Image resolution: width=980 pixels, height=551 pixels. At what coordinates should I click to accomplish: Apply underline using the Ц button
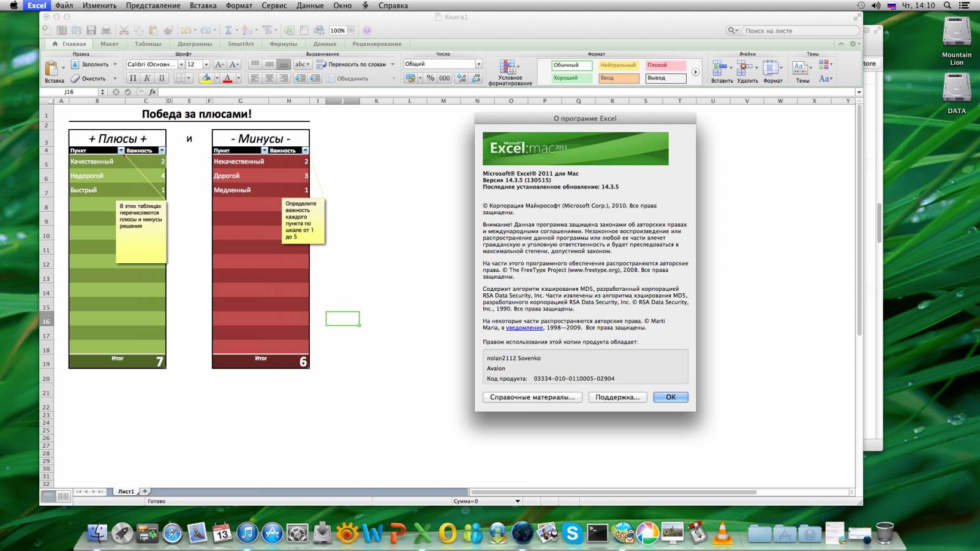pyautogui.click(x=162, y=78)
